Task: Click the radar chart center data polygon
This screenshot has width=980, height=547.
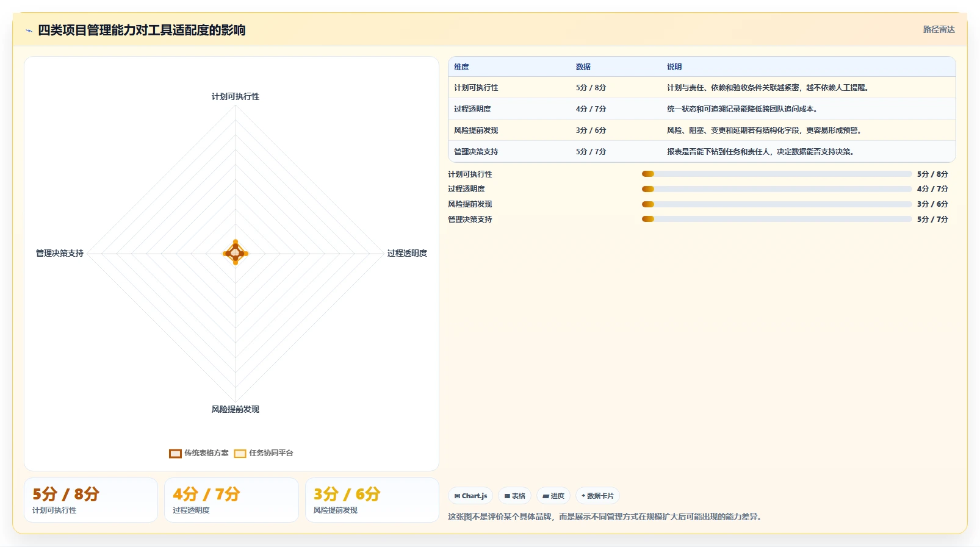Action: (x=236, y=253)
